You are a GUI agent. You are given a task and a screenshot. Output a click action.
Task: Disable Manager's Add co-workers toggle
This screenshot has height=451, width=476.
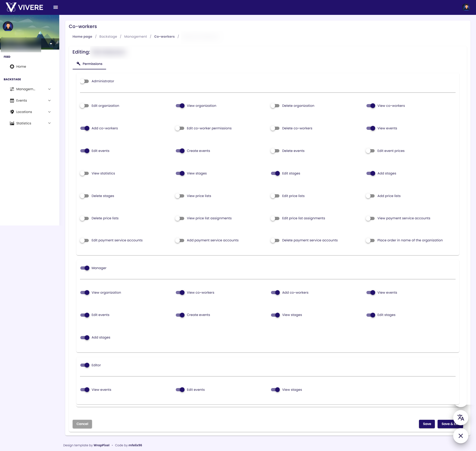275,293
